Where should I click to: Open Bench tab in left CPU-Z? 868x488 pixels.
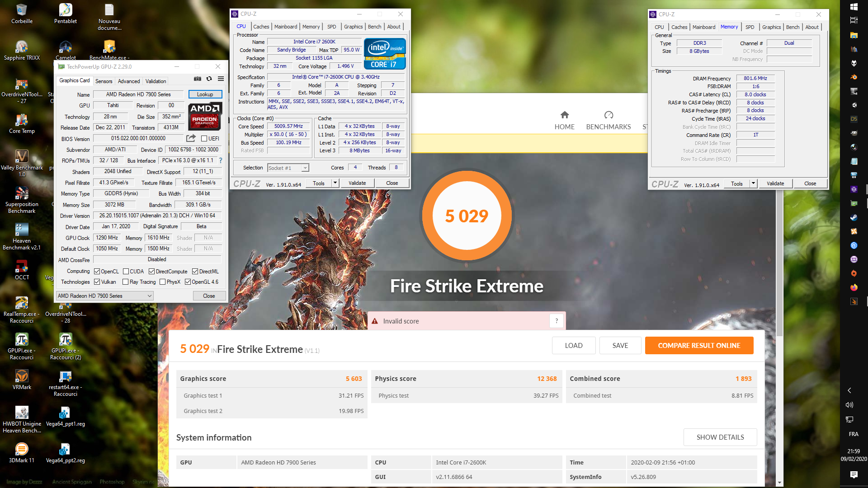pyautogui.click(x=374, y=27)
